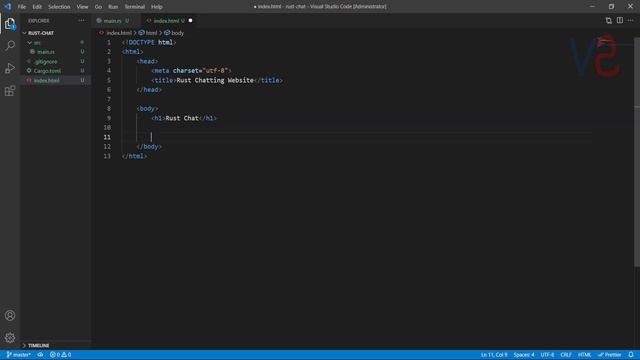The image size is (640, 360).
Task: Open the View menu
Action: [x=82, y=7]
